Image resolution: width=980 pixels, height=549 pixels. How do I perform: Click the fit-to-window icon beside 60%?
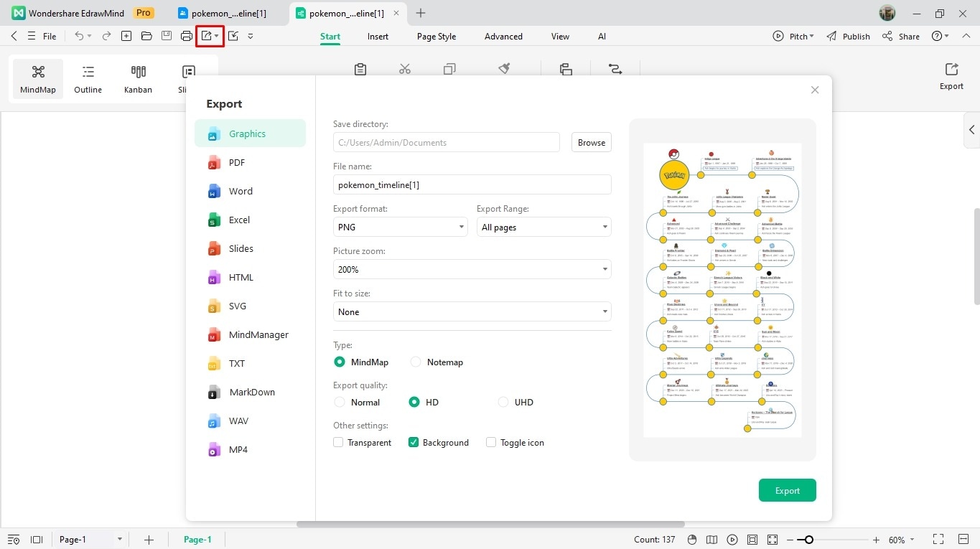tap(938, 540)
